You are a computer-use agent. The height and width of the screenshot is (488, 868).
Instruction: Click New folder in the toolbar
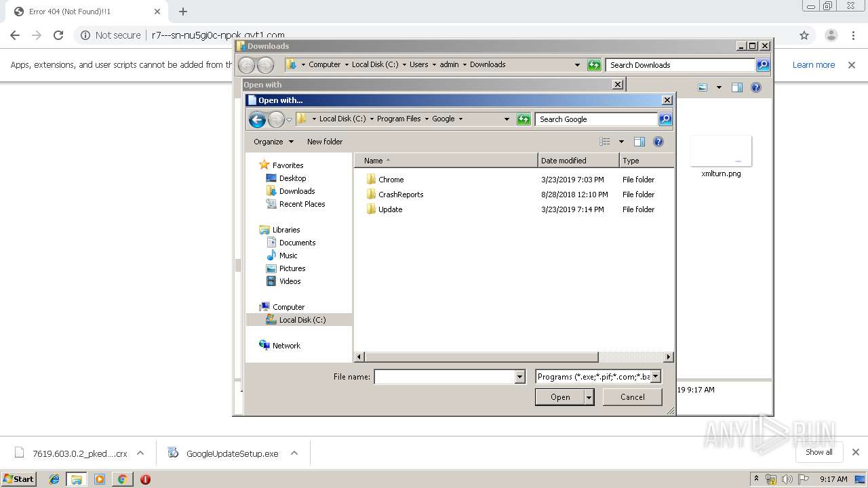pos(325,142)
